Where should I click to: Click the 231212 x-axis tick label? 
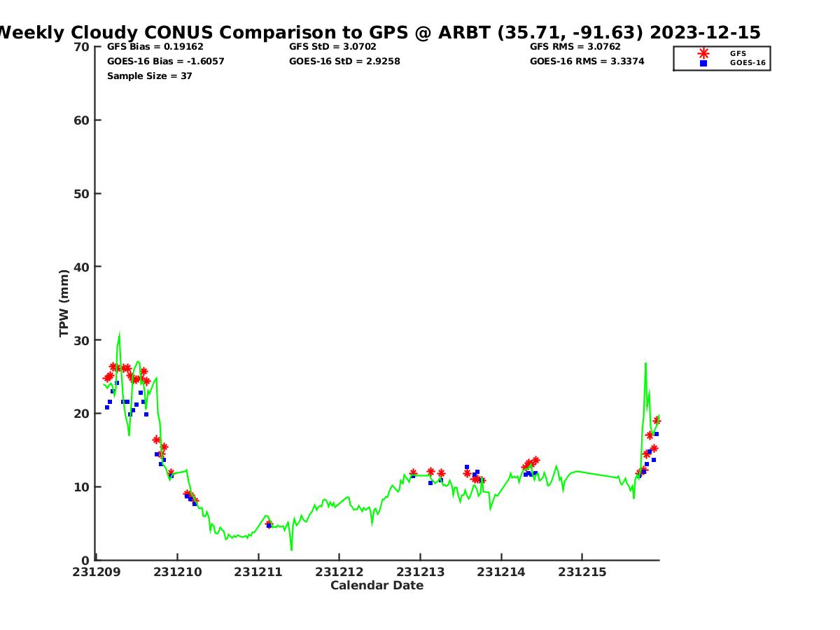[x=339, y=572]
